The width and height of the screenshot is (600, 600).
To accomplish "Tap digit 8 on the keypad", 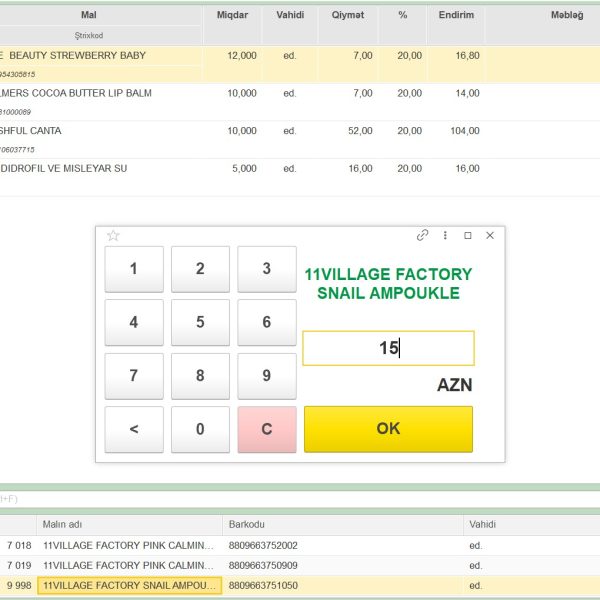I will tap(201, 376).
